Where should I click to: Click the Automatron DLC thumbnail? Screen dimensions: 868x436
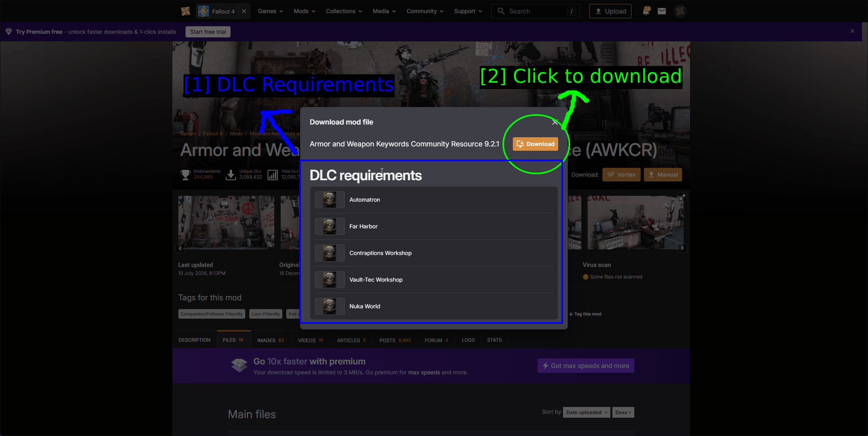click(x=330, y=200)
